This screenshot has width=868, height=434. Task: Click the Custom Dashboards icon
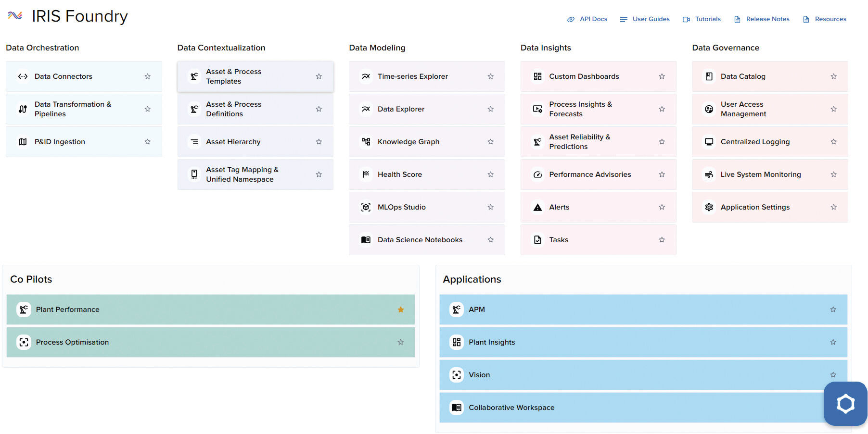point(537,76)
